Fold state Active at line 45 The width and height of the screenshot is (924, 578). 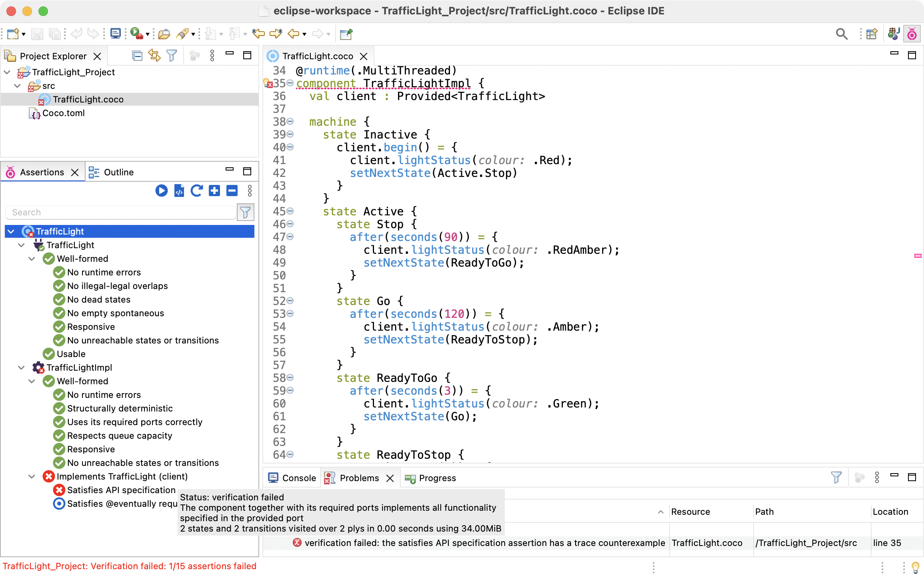coord(290,211)
